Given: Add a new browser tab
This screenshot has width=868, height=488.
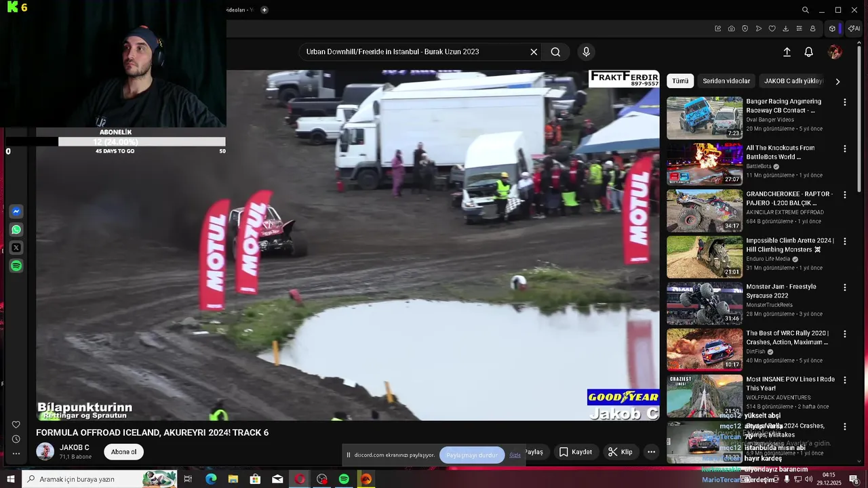Looking at the screenshot, I should pyautogui.click(x=264, y=10).
